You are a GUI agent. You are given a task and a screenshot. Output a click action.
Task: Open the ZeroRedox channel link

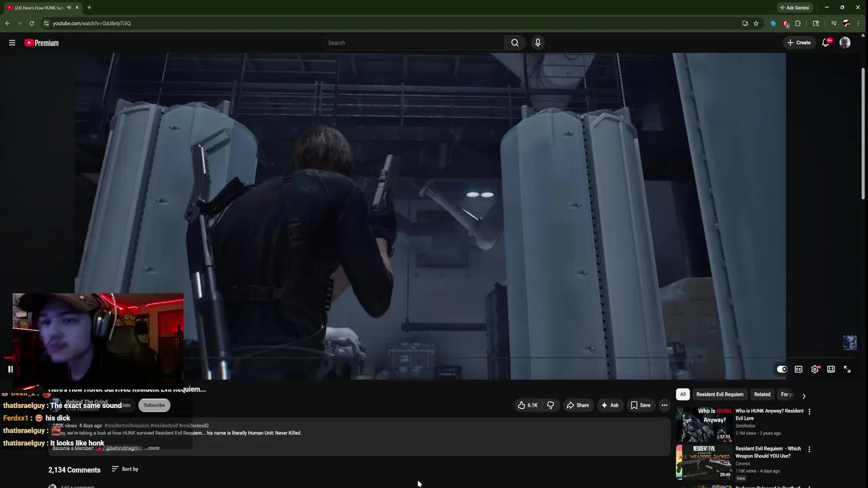[745, 426]
